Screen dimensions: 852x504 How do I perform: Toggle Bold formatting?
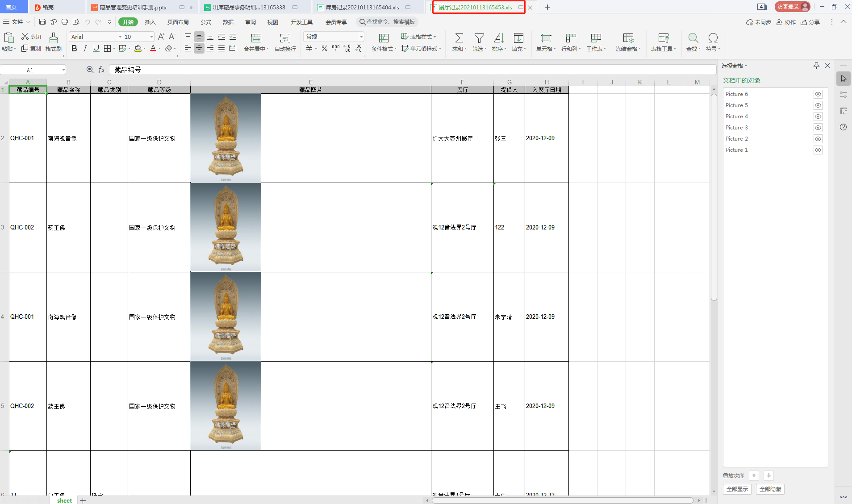[x=74, y=48]
